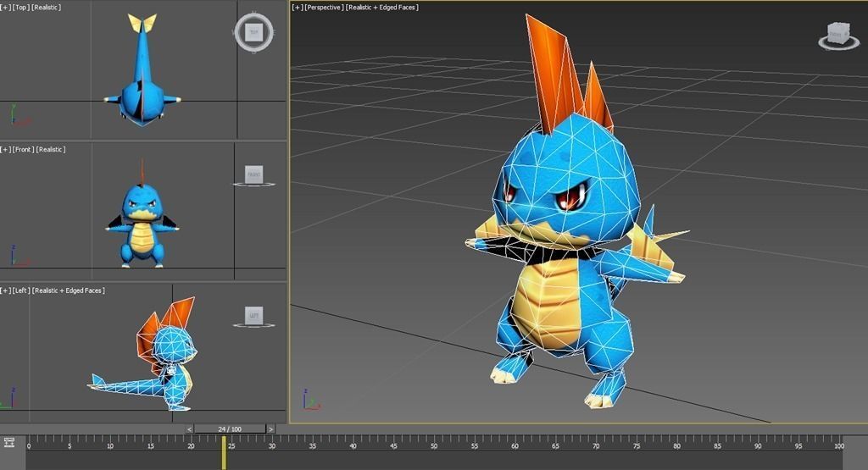Click the 24 / 100 time slider handle
This screenshot has width=868, height=470.
(x=230, y=429)
